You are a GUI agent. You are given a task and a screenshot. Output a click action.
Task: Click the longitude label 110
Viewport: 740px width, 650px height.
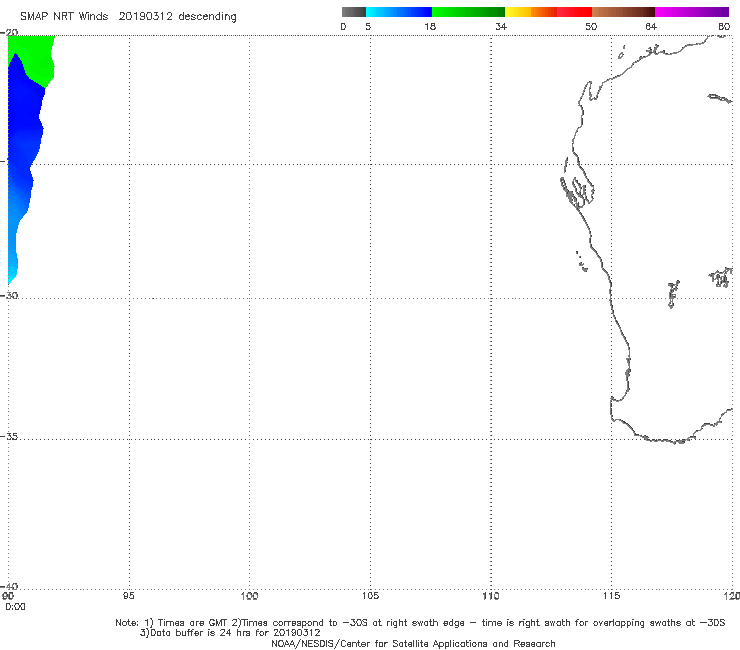pyautogui.click(x=491, y=596)
